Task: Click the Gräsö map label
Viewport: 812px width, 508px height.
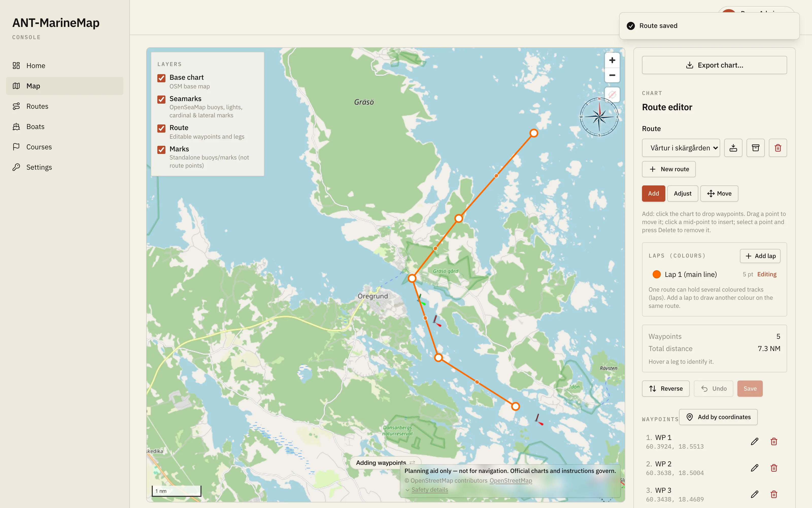Action: 364,102
